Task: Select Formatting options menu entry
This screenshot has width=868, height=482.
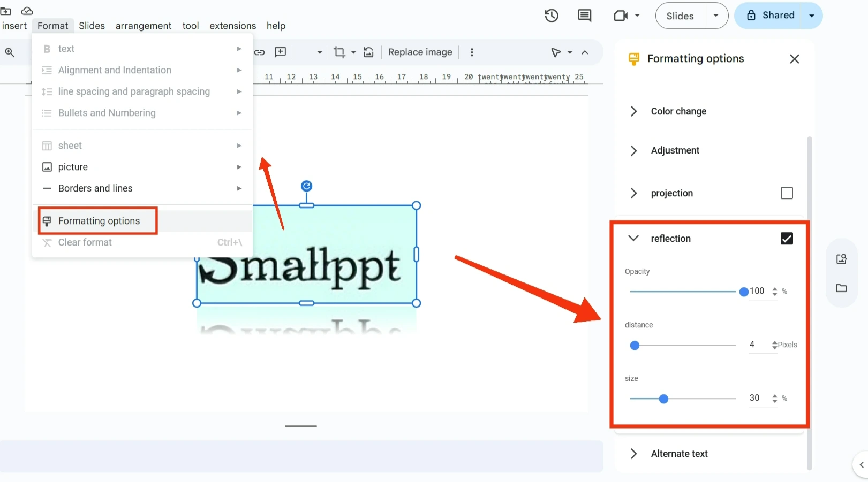Action: (99, 221)
